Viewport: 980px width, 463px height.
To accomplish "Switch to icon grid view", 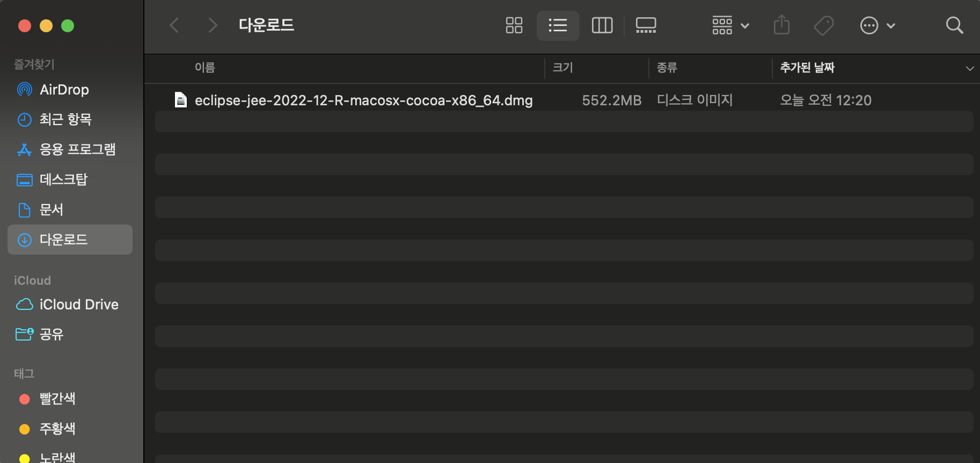I will point(514,25).
